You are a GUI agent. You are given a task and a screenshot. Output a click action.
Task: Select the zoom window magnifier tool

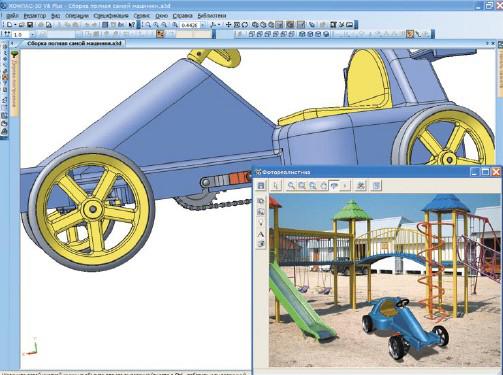pyautogui.click(x=148, y=25)
